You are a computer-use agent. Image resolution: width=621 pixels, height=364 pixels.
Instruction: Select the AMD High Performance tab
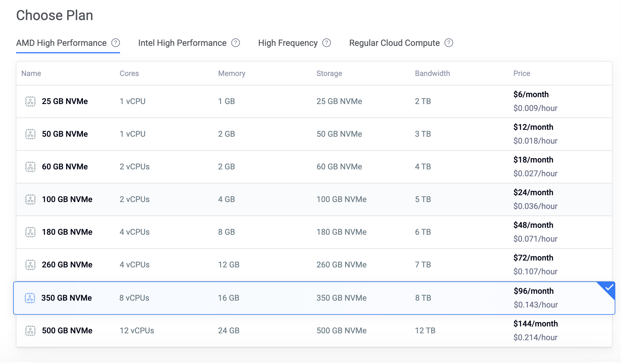click(61, 43)
